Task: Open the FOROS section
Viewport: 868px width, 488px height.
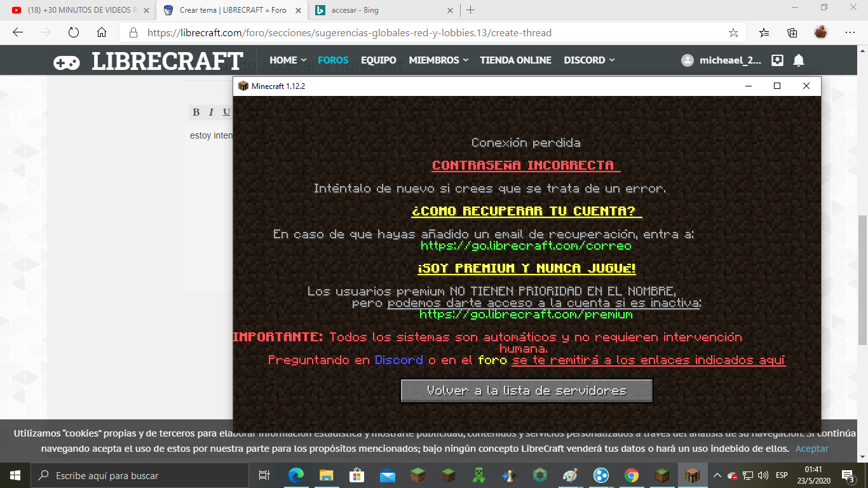Action: [x=333, y=60]
